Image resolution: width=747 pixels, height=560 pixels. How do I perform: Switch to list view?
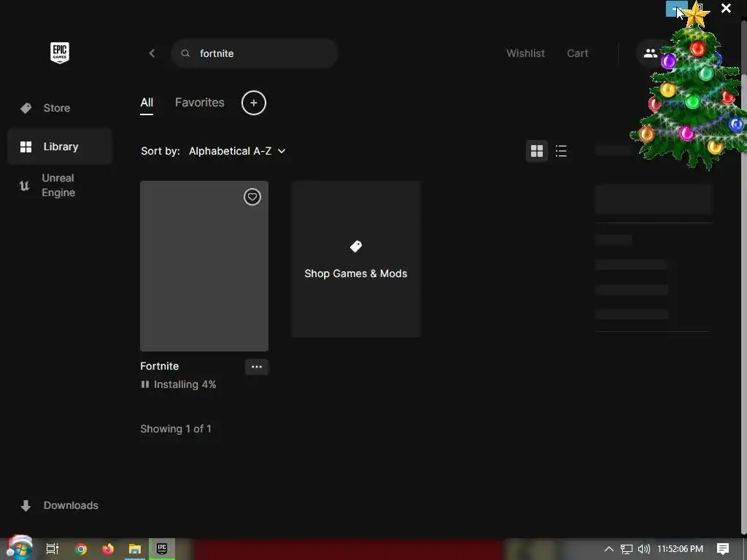click(x=561, y=151)
